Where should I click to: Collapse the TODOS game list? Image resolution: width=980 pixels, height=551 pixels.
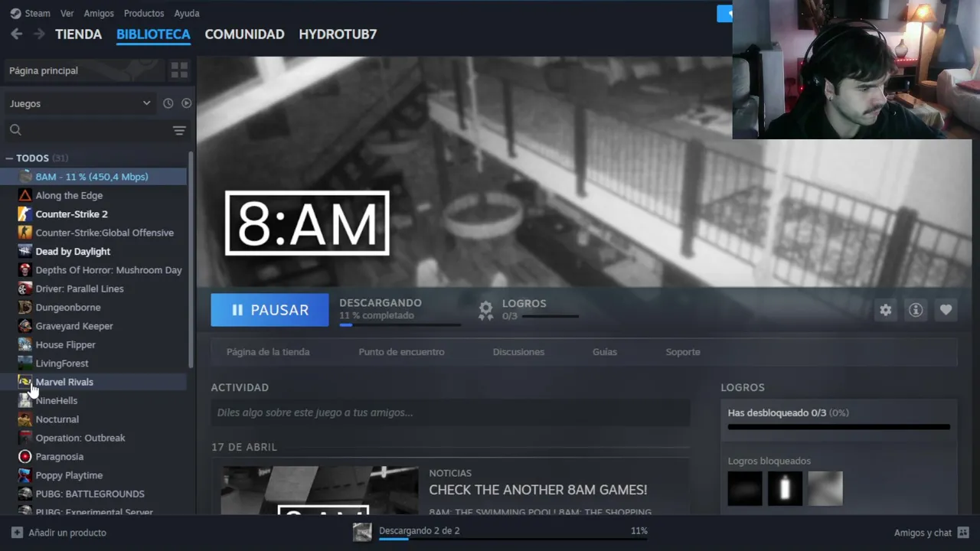(9, 158)
